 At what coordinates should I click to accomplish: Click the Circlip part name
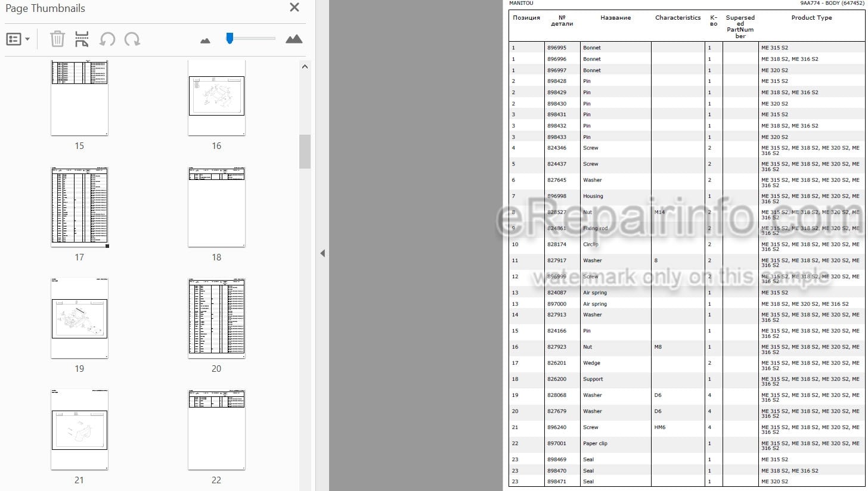591,244
